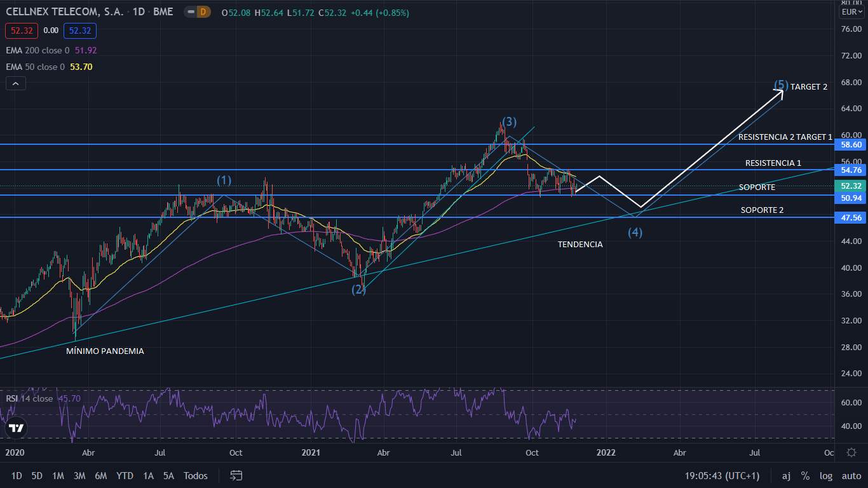Click the 58.60 resistance price label
Image resolution: width=868 pixels, height=488 pixels.
[851, 145]
